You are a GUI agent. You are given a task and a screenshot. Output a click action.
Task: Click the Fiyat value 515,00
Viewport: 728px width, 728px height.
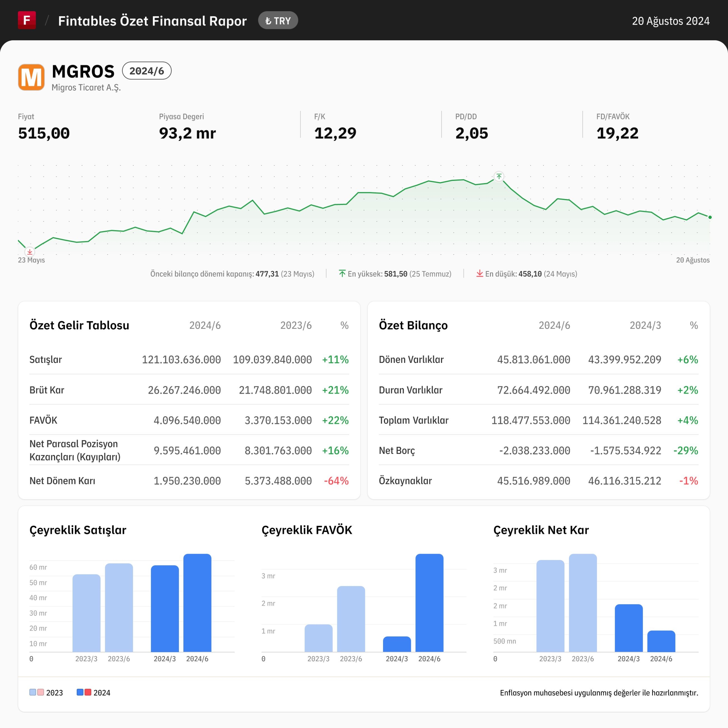[x=44, y=133]
